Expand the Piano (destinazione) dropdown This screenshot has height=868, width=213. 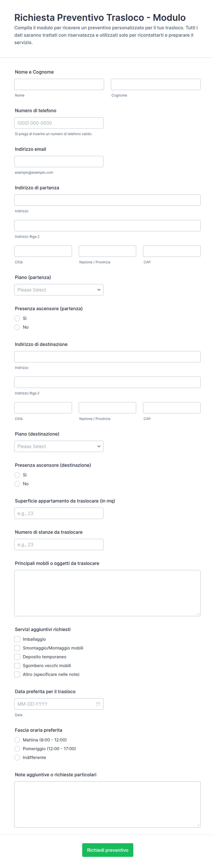pos(59,446)
